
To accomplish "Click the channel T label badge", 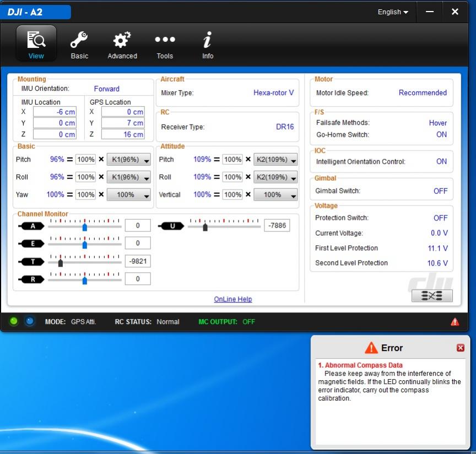I will [x=31, y=262].
